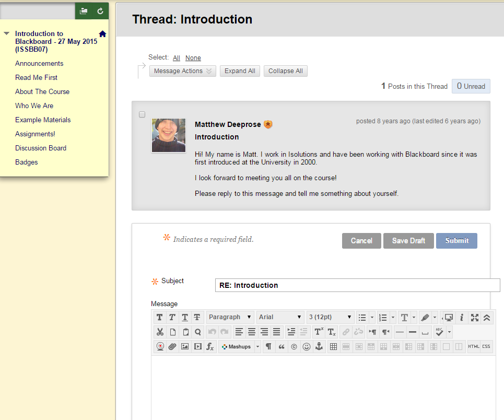Open the Paragraph format dropdown

[x=230, y=317]
